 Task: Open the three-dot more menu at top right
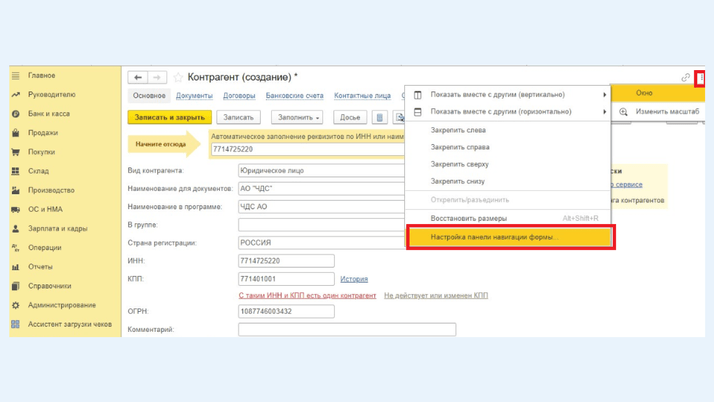[701, 77]
